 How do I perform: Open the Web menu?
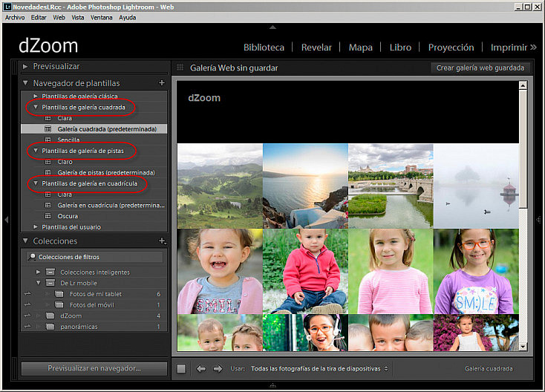click(59, 17)
